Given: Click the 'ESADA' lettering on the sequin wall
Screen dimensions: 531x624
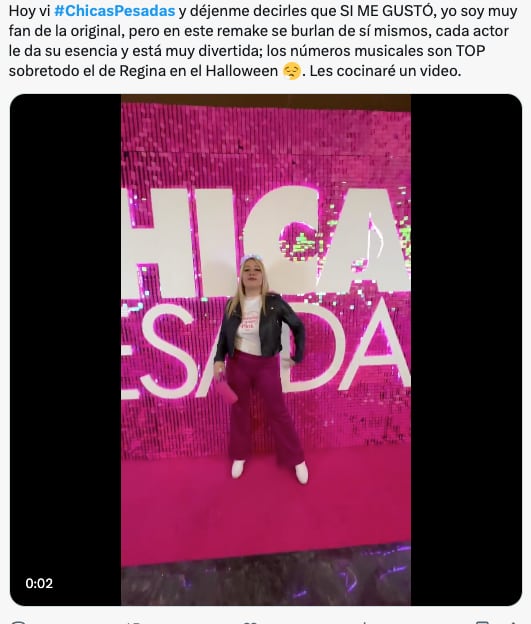Looking at the screenshot, I should [x=266, y=350].
